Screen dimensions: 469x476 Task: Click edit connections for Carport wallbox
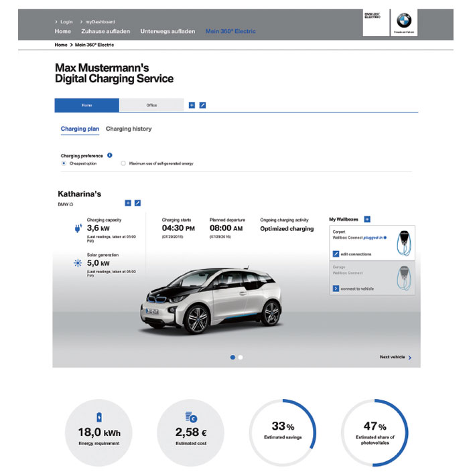(356, 254)
